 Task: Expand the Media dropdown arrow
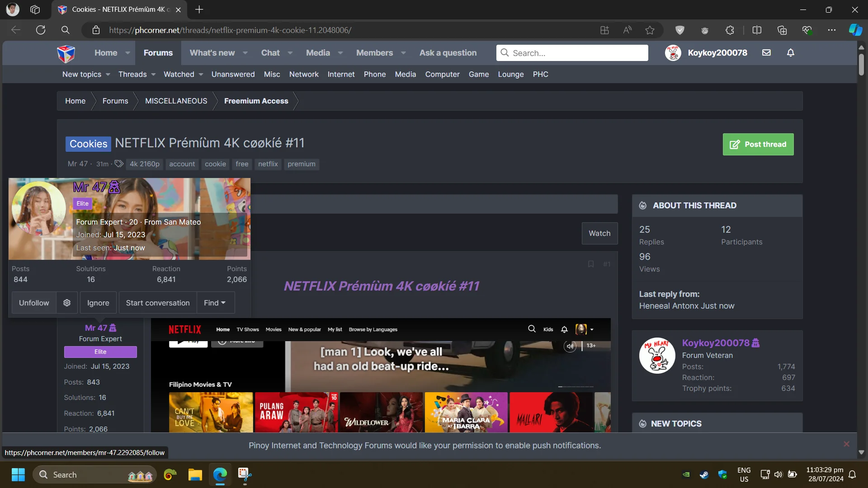coord(340,53)
